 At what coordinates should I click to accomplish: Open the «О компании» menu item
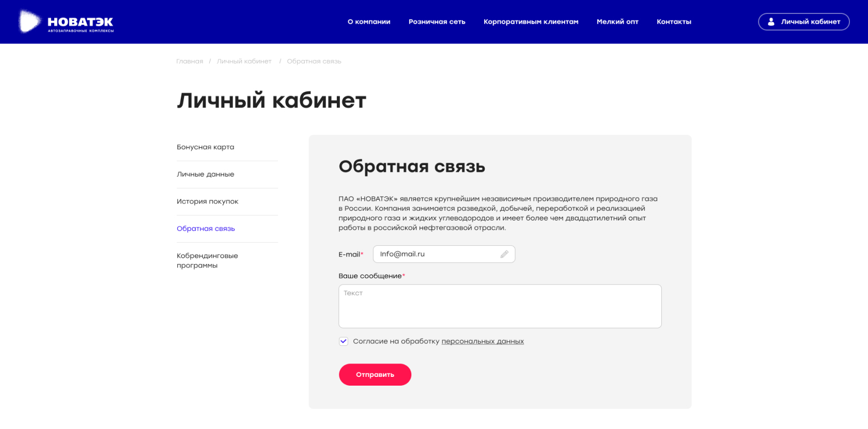pyautogui.click(x=369, y=22)
